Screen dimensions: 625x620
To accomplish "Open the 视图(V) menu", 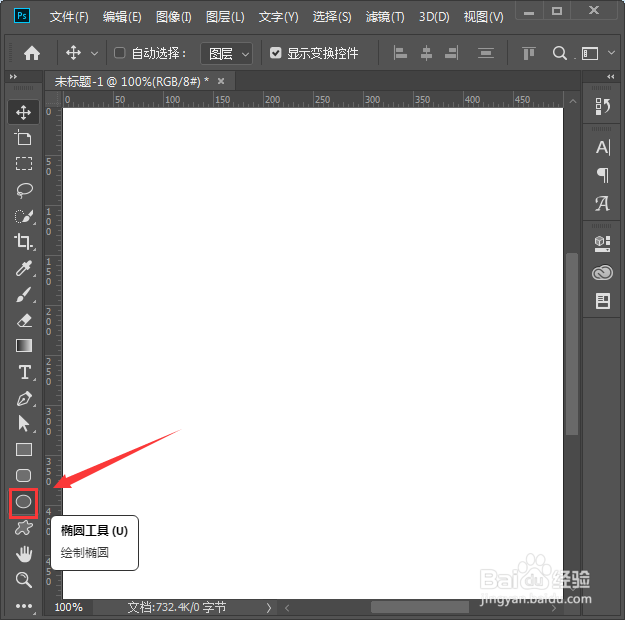I will tap(483, 17).
